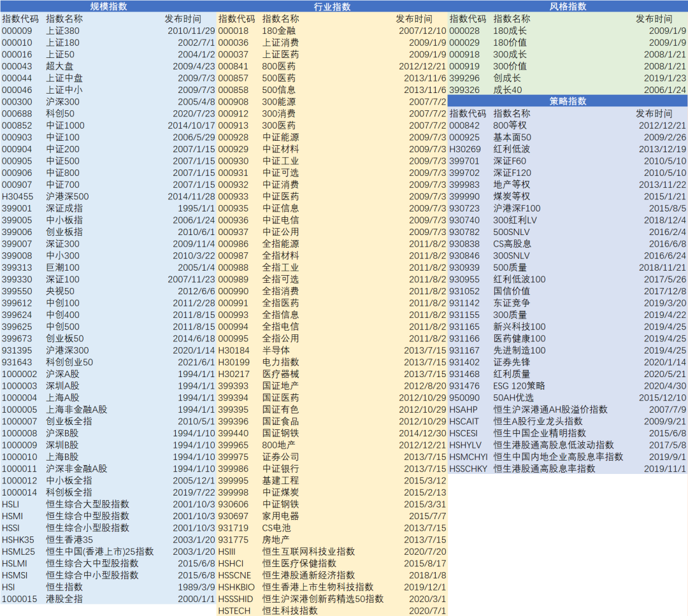Select the 成长40 name cell

pyautogui.click(x=507, y=90)
